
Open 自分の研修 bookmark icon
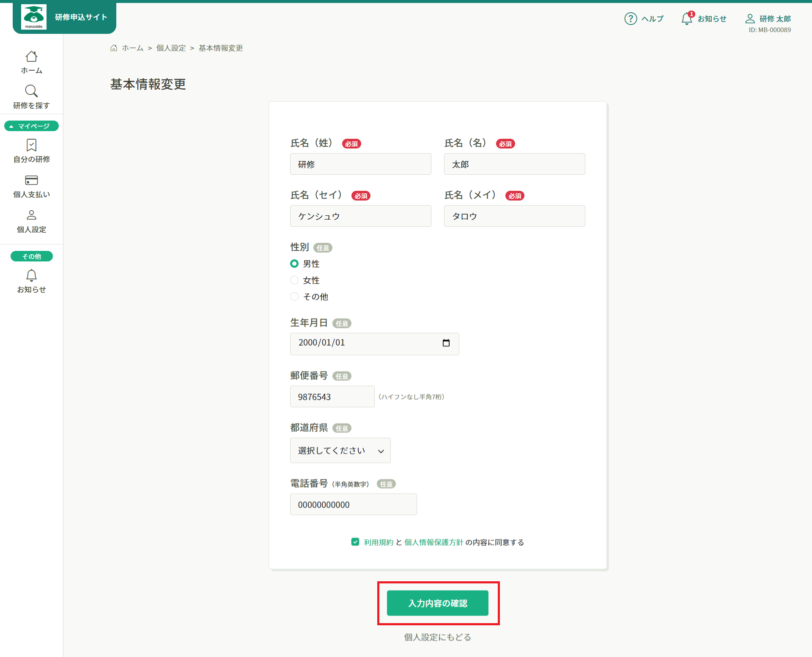pos(31,145)
